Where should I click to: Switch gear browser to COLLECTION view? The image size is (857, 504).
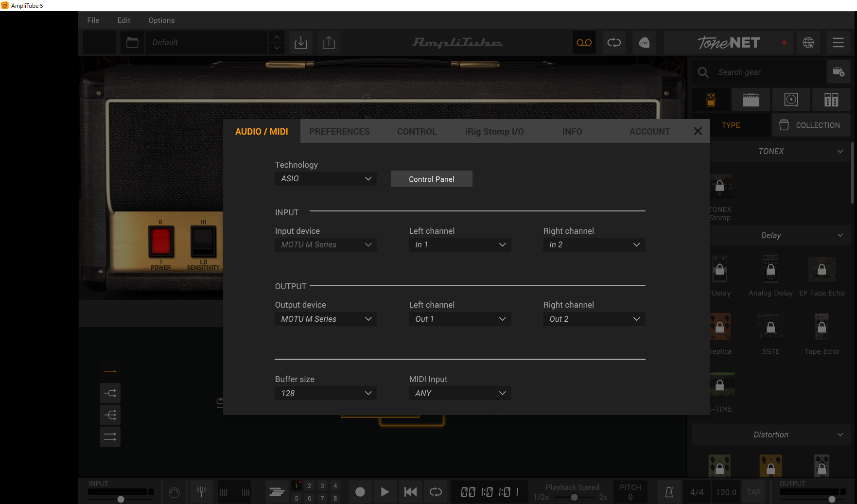coord(811,125)
